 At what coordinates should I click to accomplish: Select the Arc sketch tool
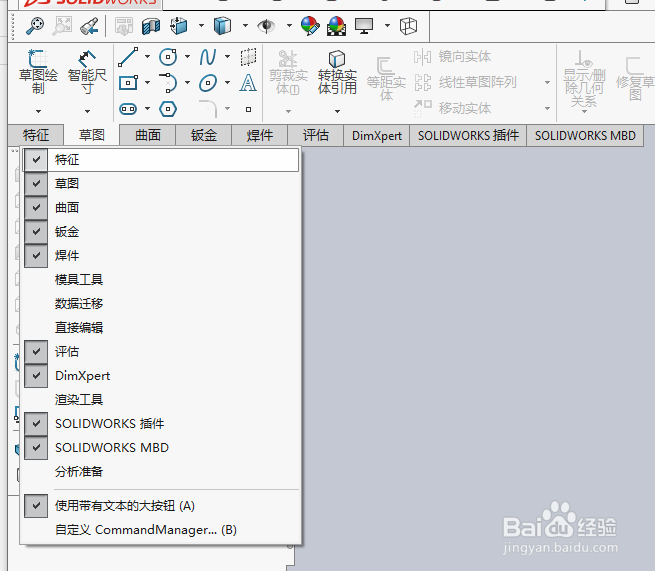pos(168,83)
